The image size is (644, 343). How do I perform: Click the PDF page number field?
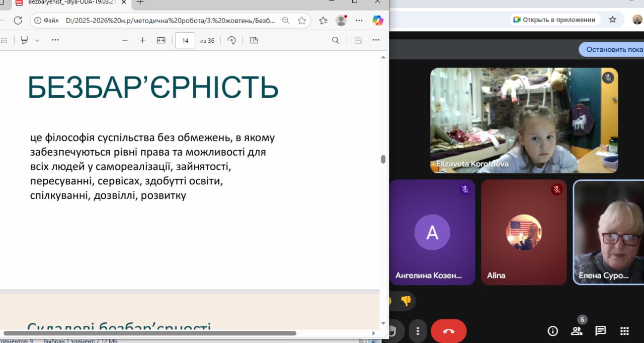point(185,40)
